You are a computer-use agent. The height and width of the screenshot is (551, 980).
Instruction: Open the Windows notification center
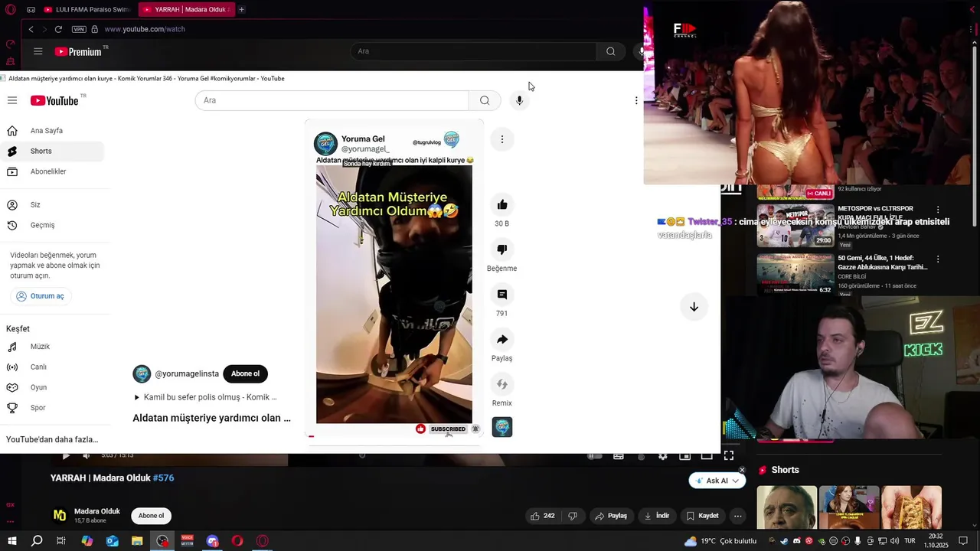click(963, 541)
